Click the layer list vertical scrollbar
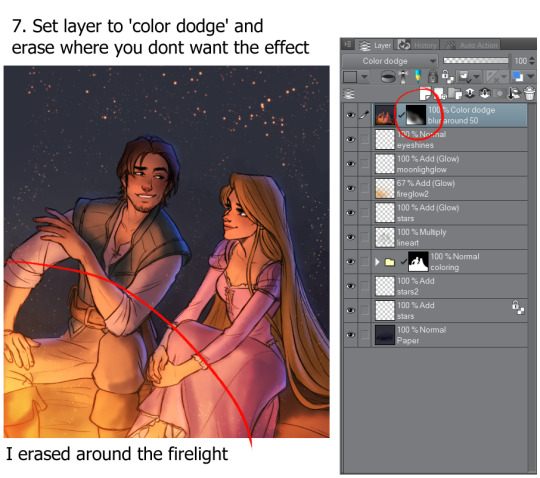The height and width of the screenshot is (478, 540). (x=532, y=288)
